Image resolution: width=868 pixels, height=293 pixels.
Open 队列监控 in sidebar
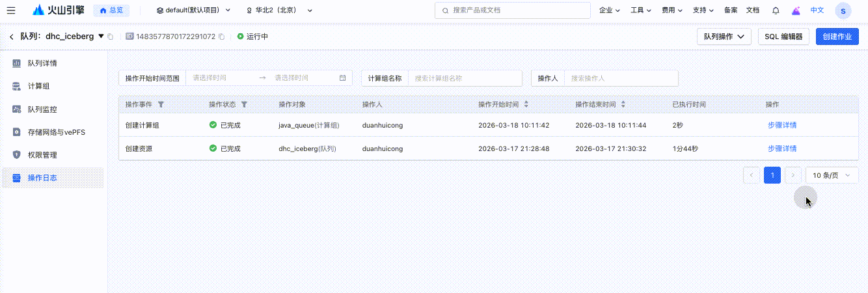(x=53, y=109)
